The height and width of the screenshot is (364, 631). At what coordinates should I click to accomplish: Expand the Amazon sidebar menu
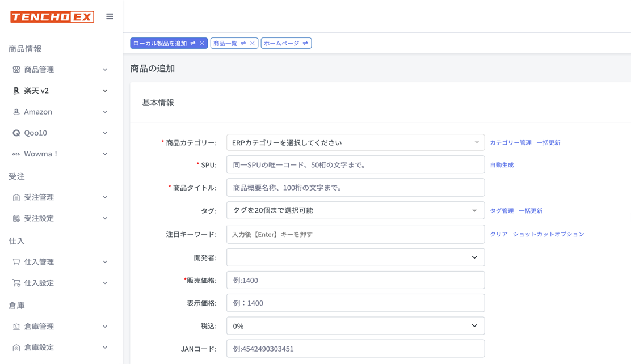105,112
